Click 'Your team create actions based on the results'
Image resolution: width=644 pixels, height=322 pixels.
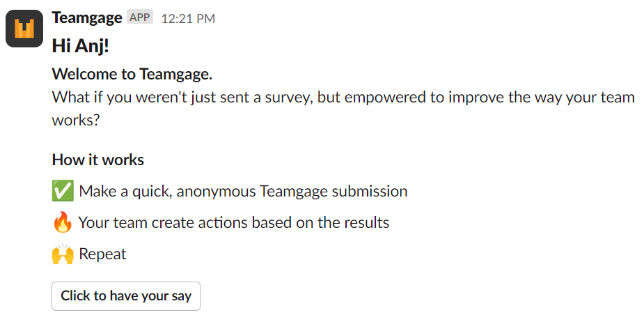click(x=234, y=223)
